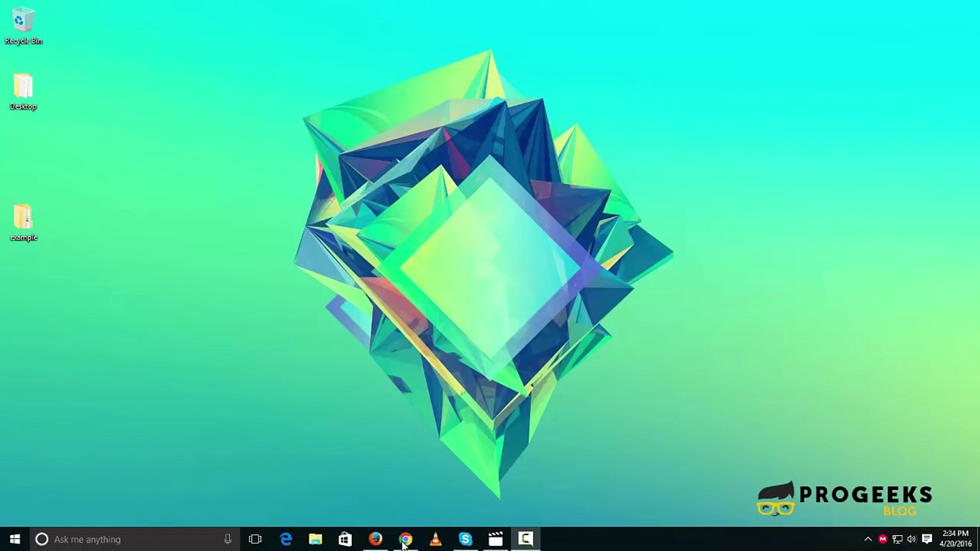Launch Microsoft Edge from the taskbar

coord(286,539)
